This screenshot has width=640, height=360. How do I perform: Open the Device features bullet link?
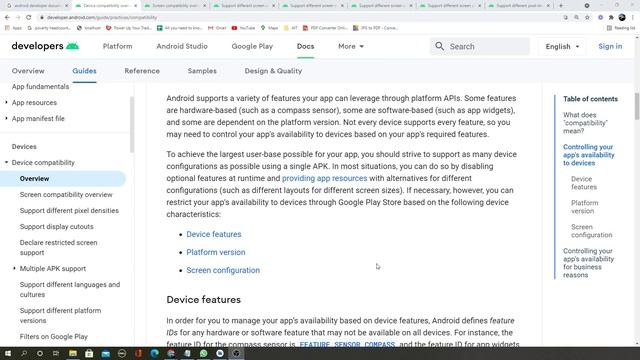pyautogui.click(x=214, y=234)
